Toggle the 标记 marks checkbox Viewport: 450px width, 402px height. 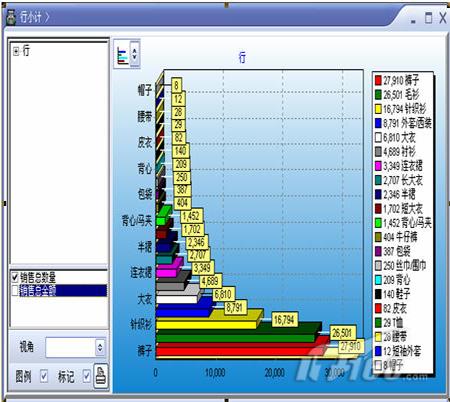tap(87, 376)
